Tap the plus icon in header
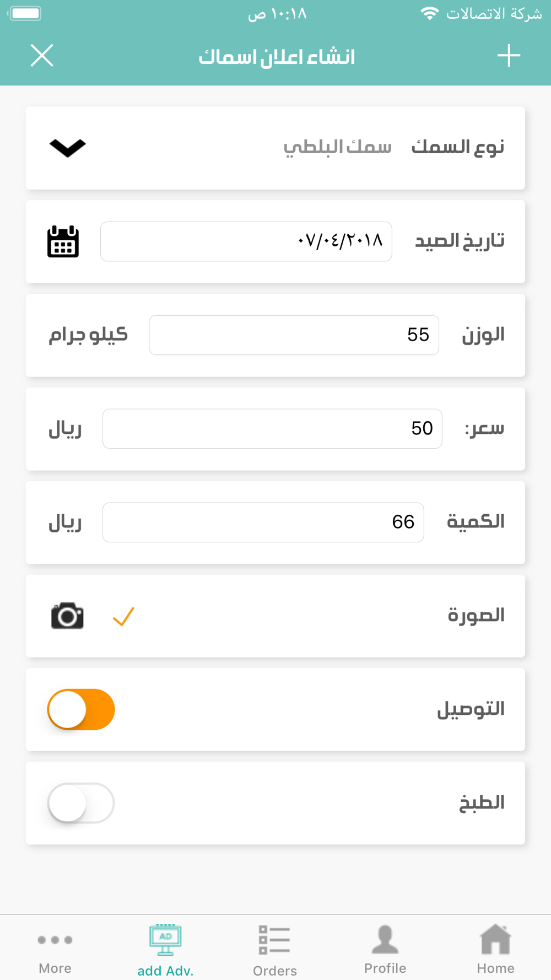Screen dimensions: 551x980 [509, 56]
